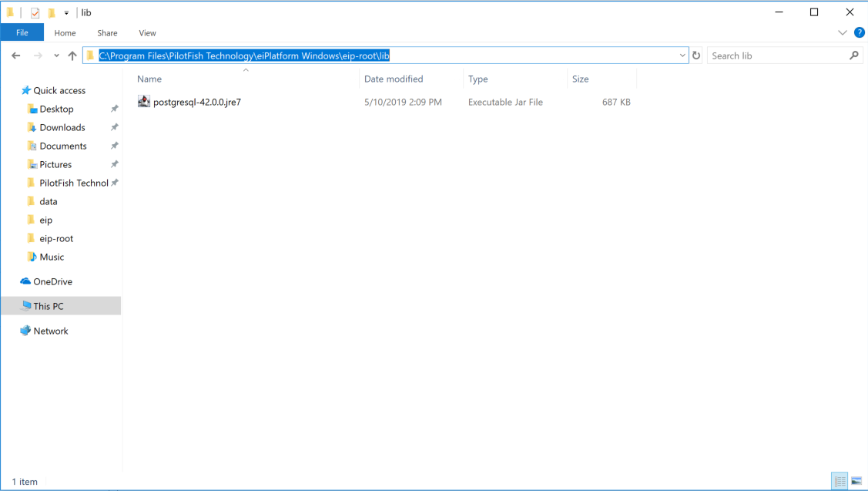The width and height of the screenshot is (868, 491).
Task: Expand the ribbon chevron
Action: 843,32
